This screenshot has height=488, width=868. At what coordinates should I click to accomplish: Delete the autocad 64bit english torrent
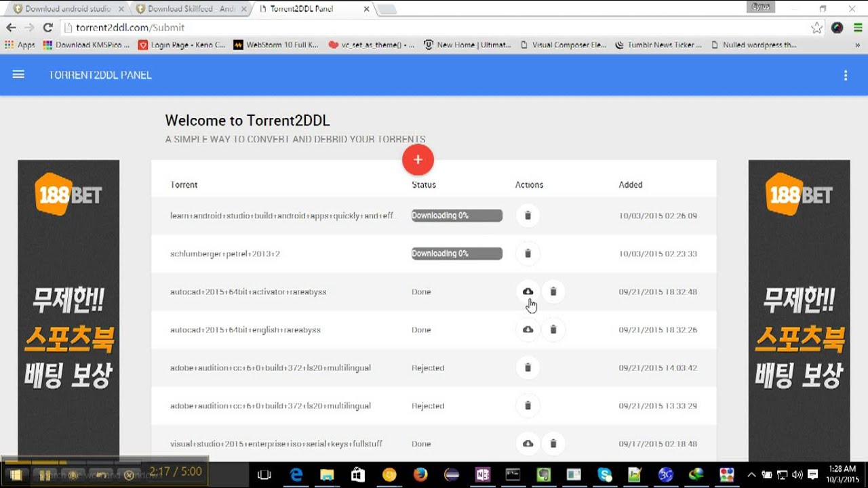[553, 329]
